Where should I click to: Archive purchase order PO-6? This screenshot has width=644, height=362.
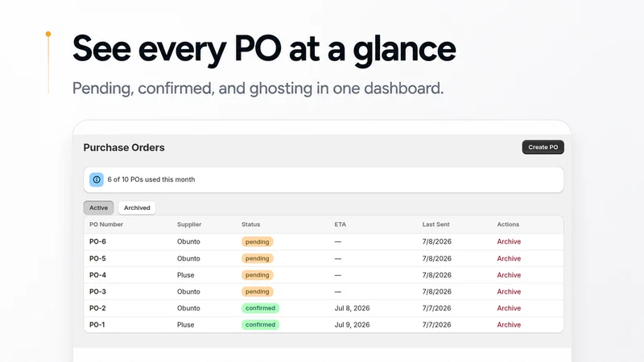tap(509, 242)
